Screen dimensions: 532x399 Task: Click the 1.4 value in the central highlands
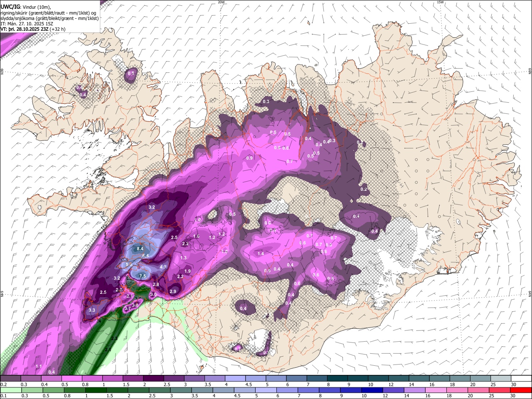[x=261, y=254]
